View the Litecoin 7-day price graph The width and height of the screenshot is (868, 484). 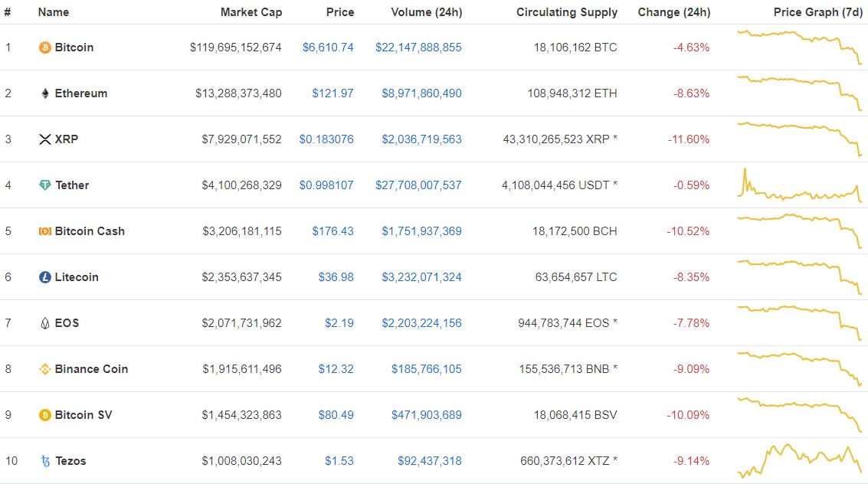(800, 277)
